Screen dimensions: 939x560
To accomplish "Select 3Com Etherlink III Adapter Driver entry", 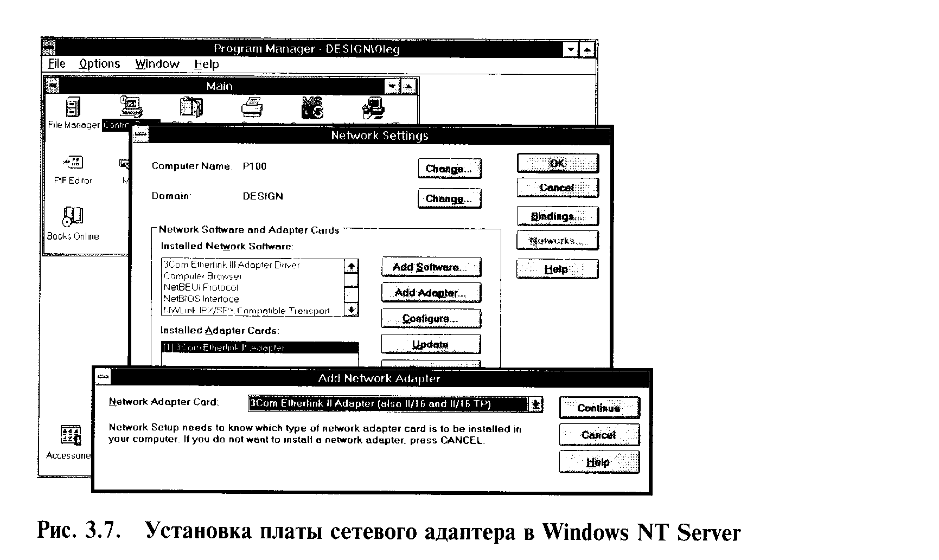I will (253, 265).
